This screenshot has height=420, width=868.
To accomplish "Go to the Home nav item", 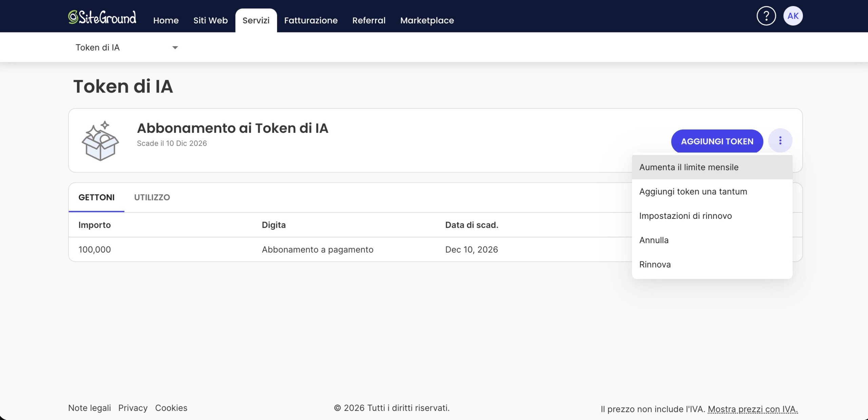I will click(166, 20).
